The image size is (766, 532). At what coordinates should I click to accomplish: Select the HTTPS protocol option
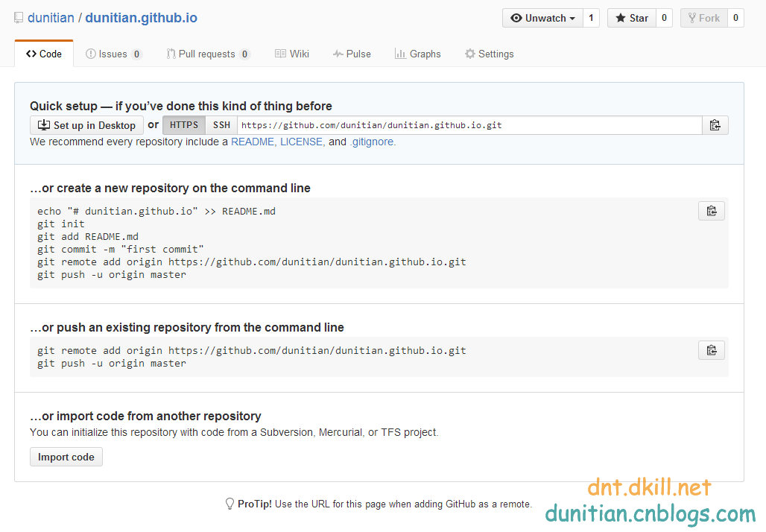coord(184,126)
